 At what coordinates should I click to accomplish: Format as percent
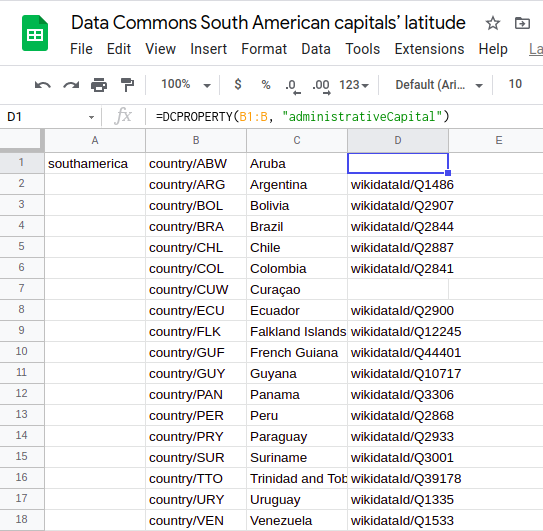coord(266,84)
